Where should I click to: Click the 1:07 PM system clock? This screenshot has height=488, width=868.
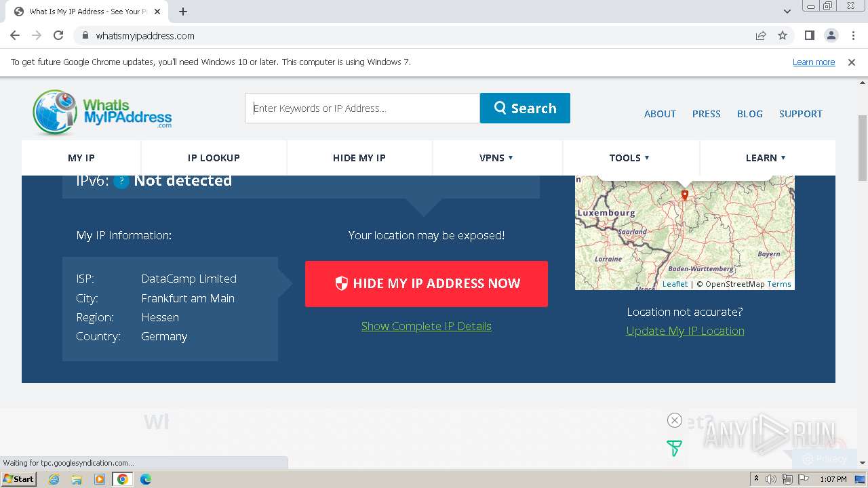click(833, 479)
